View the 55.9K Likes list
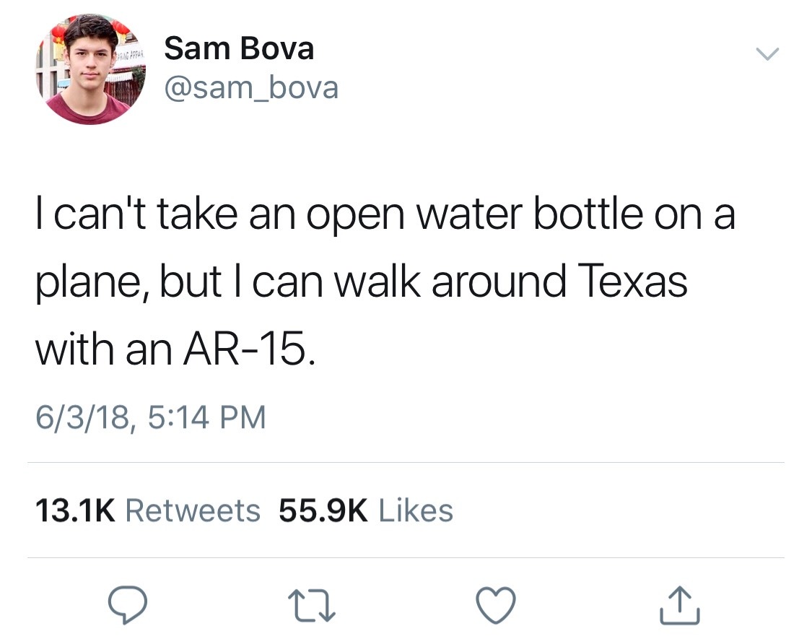This screenshot has width=812, height=644. (366, 510)
